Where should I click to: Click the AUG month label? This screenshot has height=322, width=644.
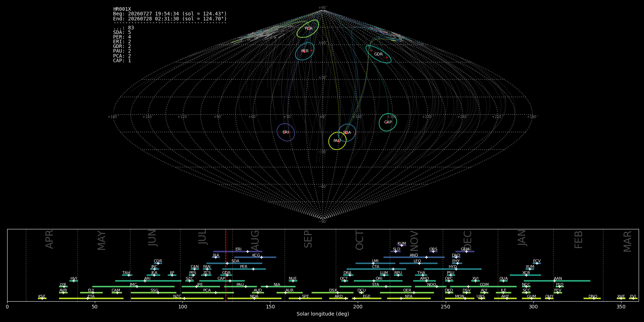pos(255,239)
